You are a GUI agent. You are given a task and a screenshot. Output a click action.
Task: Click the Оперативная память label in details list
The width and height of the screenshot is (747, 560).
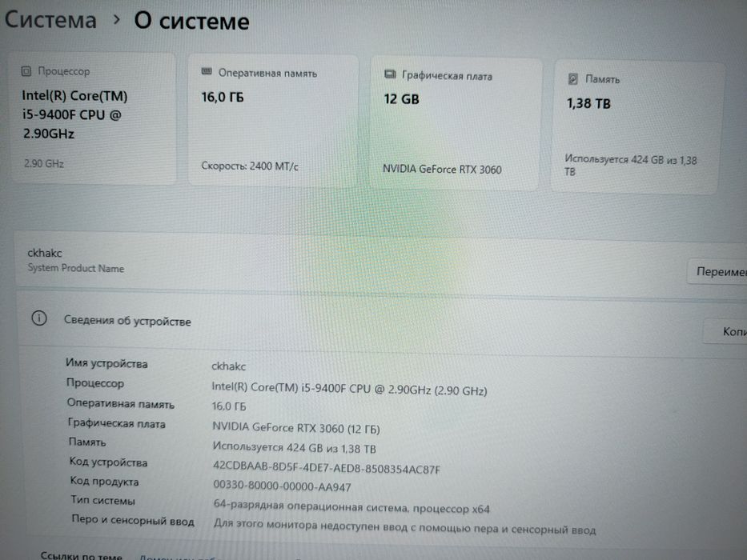121,403
